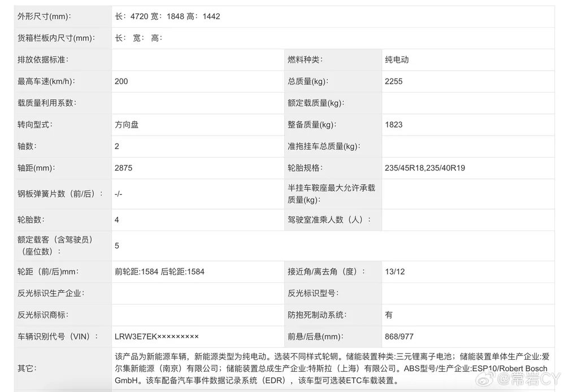Select the angle value 13/12

tap(394, 272)
